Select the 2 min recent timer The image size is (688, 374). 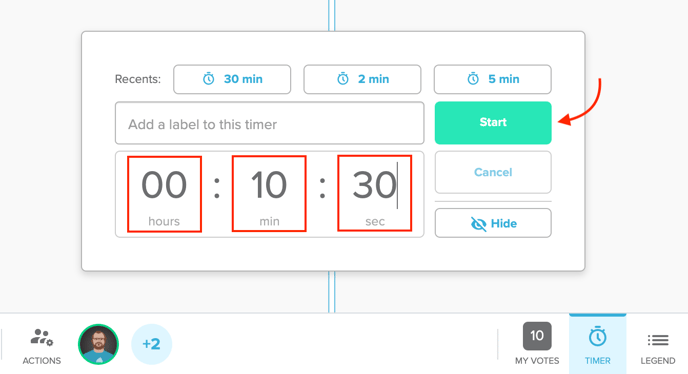[x=362, y=79]
